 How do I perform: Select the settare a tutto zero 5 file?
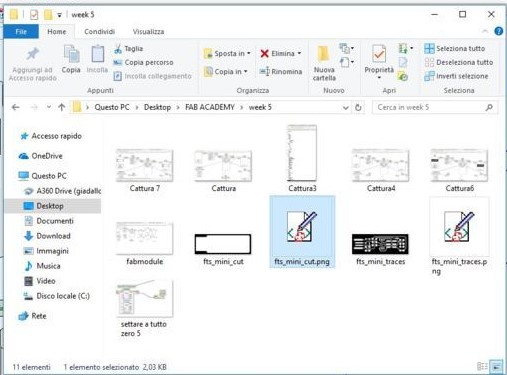(x=145, y=309)
